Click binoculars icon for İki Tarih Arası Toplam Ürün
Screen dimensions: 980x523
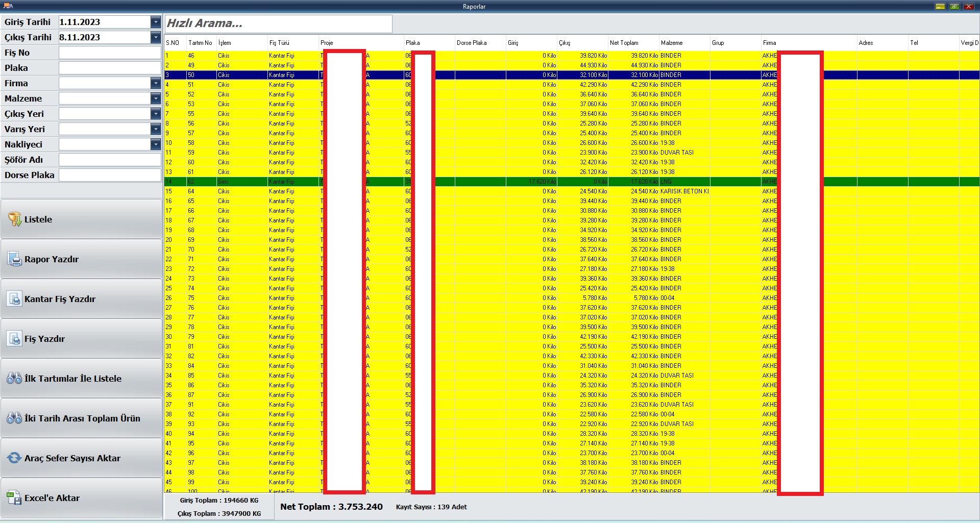pyautogui.click(x=14, y=418)
